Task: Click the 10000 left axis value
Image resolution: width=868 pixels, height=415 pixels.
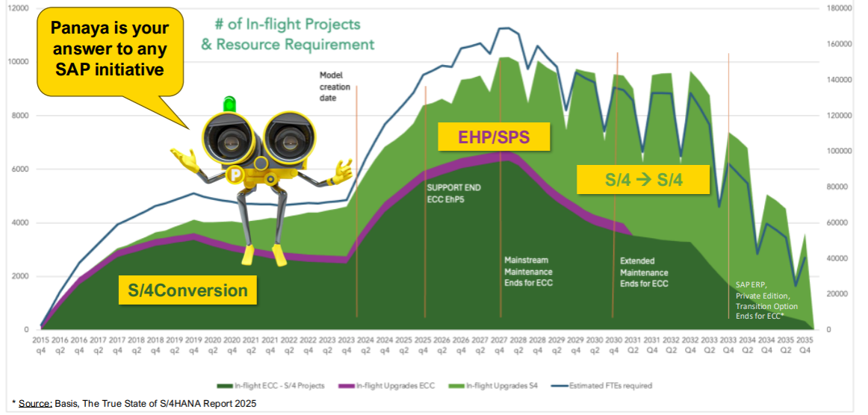Action: 17,62
